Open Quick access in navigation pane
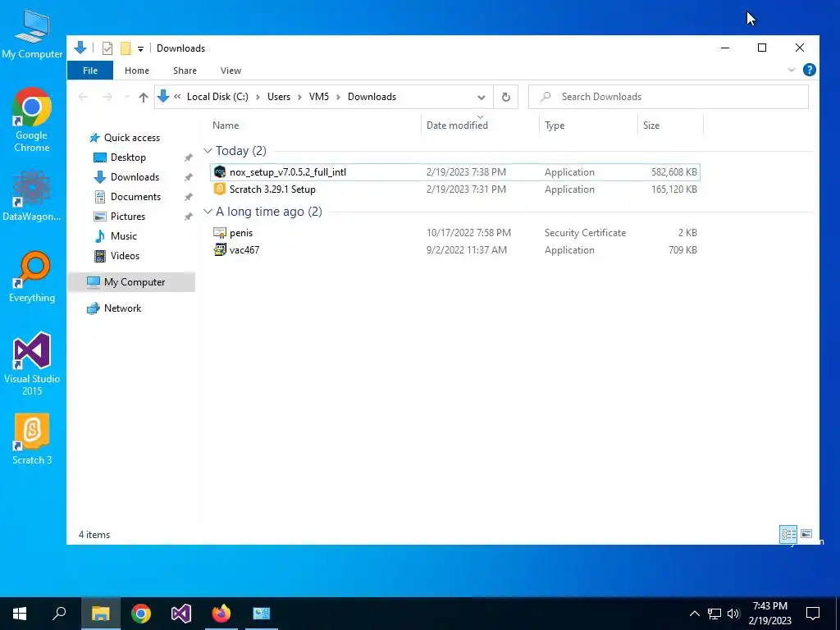 [132, 138]
